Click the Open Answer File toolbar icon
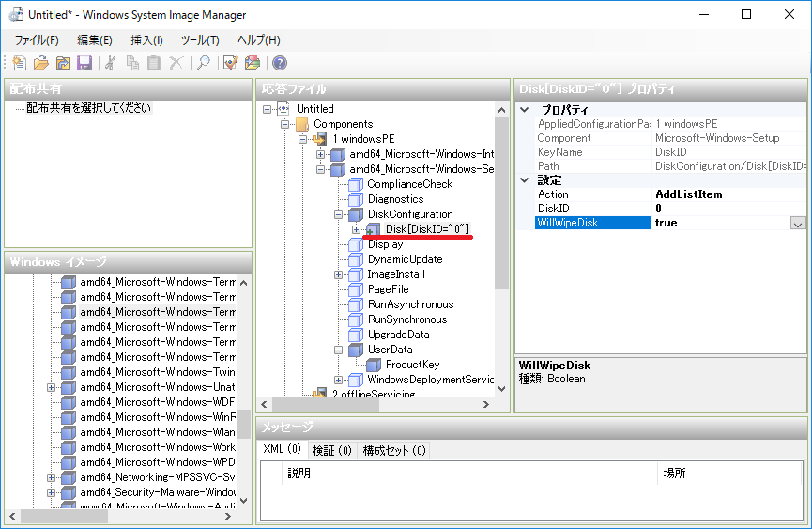Image resolution: width=812 pixels, height=529 pixels. click(x=41, y=63)
